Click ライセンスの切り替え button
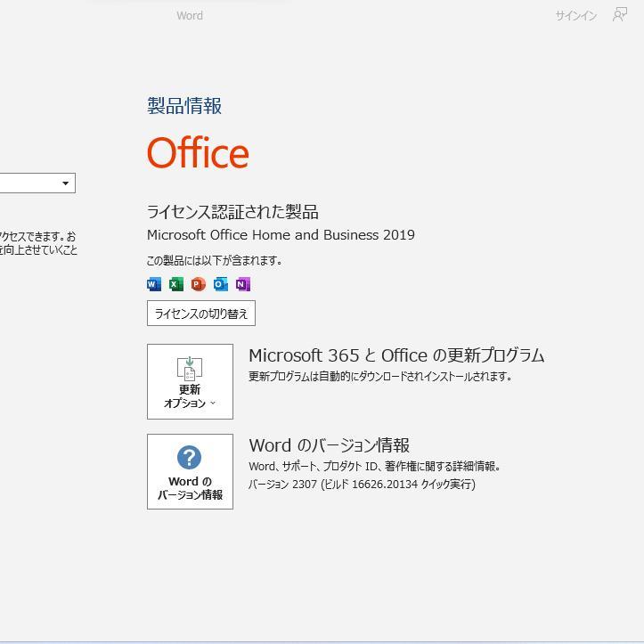The width and height of the screenshot is (644, 644). tap(201, 314)
